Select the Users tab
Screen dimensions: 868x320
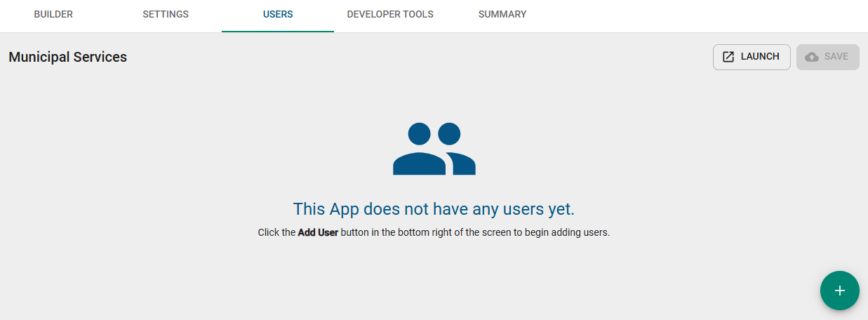coord(278,15)
